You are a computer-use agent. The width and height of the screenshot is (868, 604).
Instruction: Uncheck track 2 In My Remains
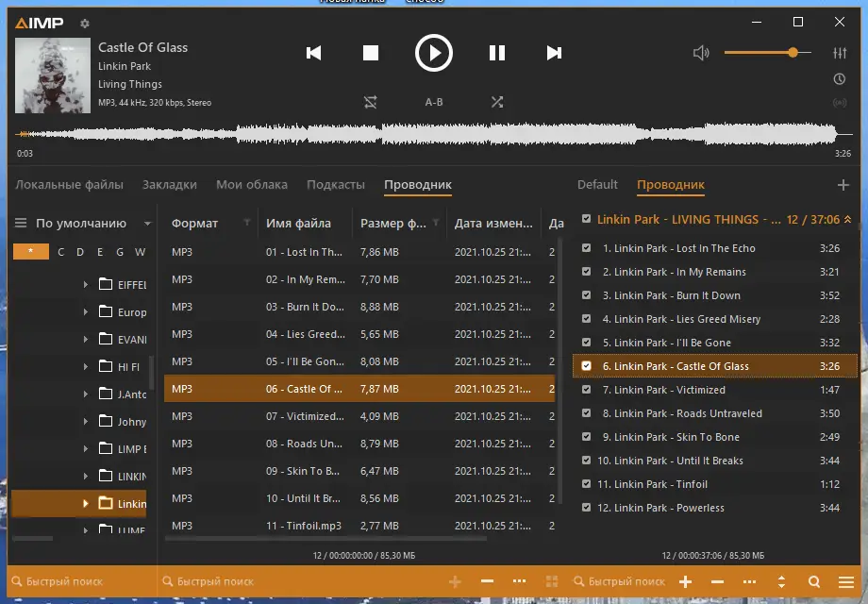(586, 272)
